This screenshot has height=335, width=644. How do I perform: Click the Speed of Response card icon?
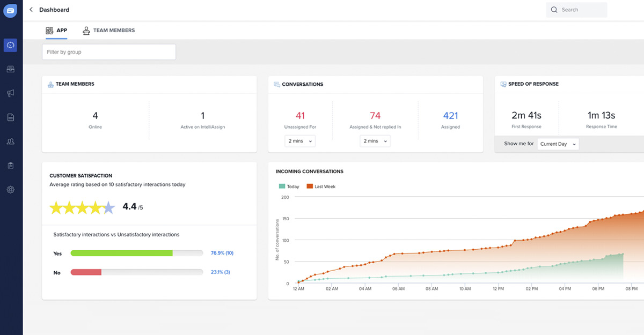coord(503,84)
